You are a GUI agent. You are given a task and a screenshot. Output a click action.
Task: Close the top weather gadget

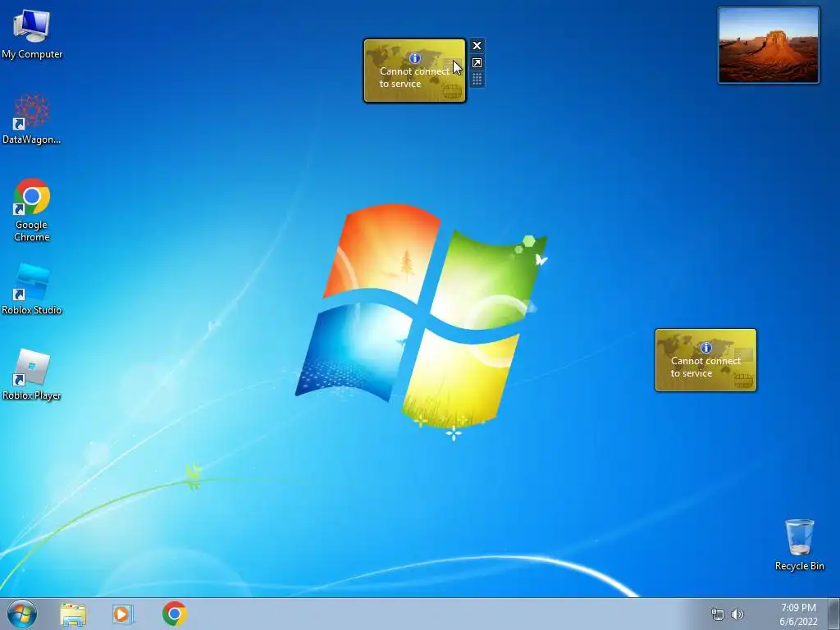coord(477,46)
